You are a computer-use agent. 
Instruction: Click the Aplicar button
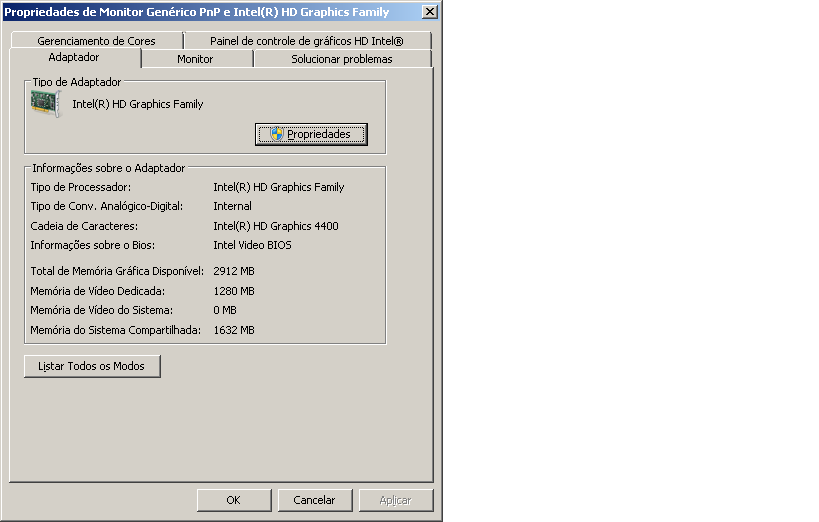(x=396, y=500)
